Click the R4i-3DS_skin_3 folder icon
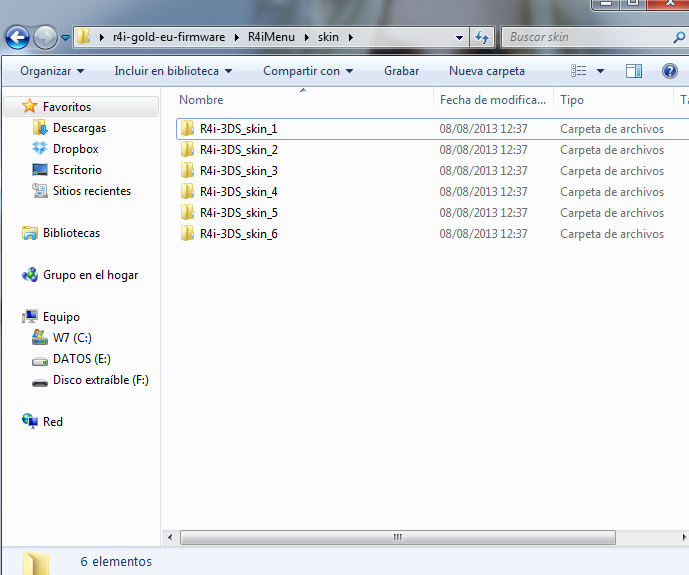This screenshot has width=689, height=575. point(187,170)
